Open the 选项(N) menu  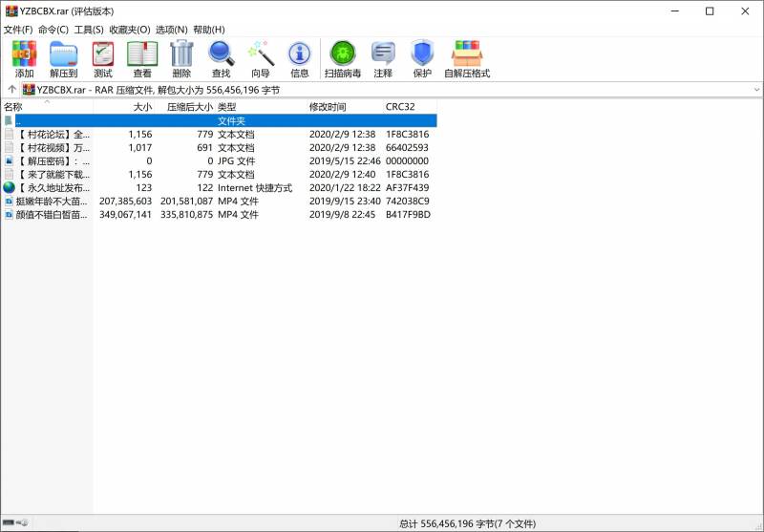pos(172,30)
